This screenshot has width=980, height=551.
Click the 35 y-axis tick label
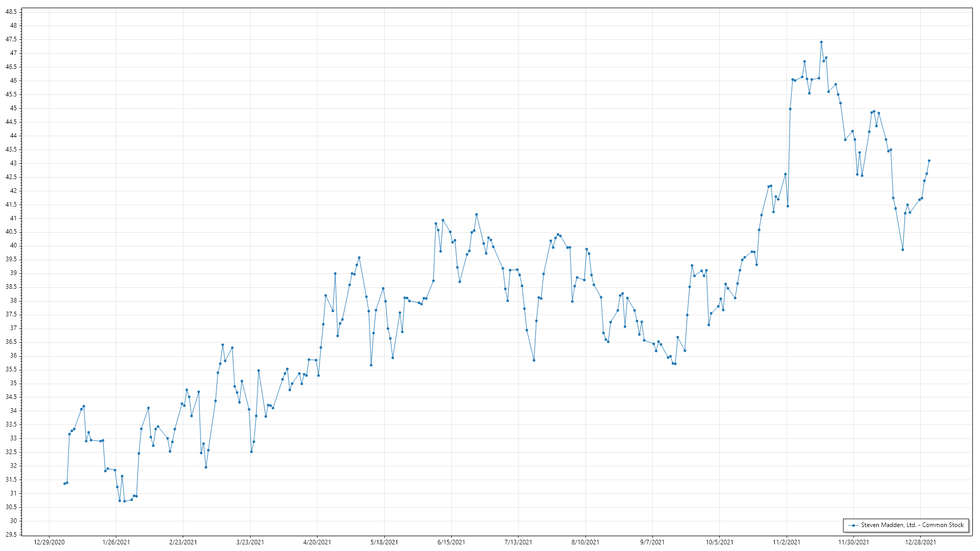pyautogui.click(x=13, y=383)
